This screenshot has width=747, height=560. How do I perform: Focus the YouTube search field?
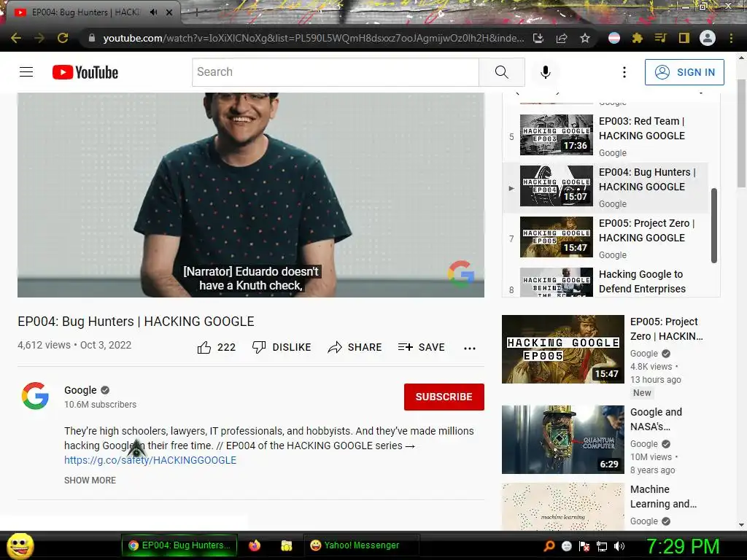336,72
